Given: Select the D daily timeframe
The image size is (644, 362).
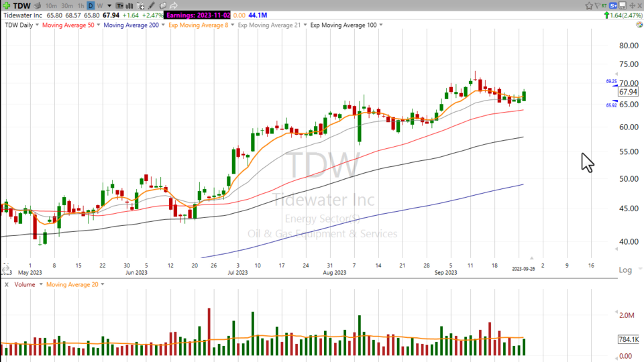Looking at the screenshot, I should click(x=91, y=6).
